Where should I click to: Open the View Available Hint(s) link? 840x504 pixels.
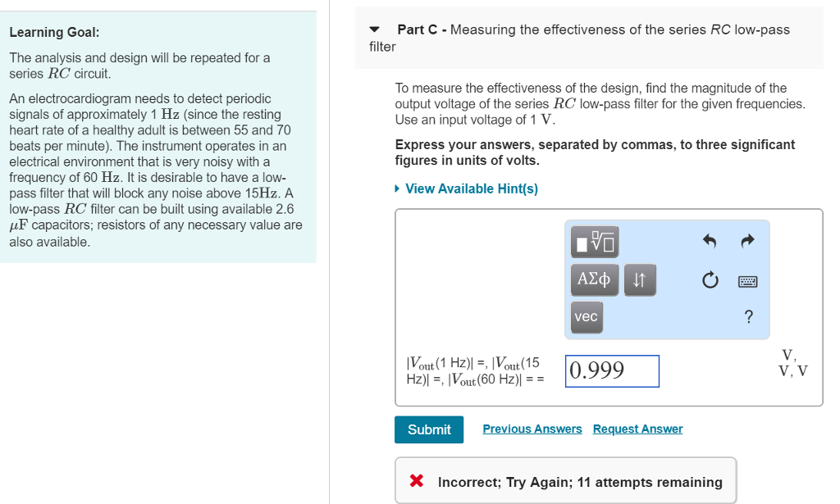[470, 188]
